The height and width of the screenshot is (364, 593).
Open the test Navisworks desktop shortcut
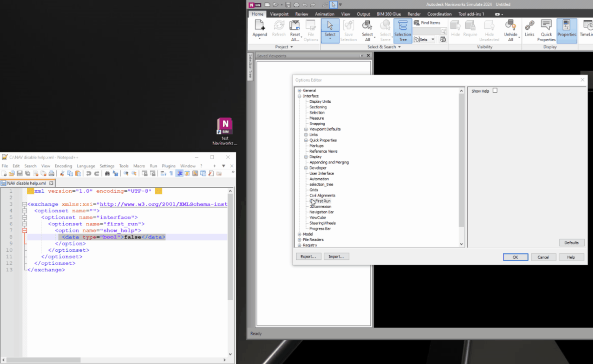tap(224, 126)
